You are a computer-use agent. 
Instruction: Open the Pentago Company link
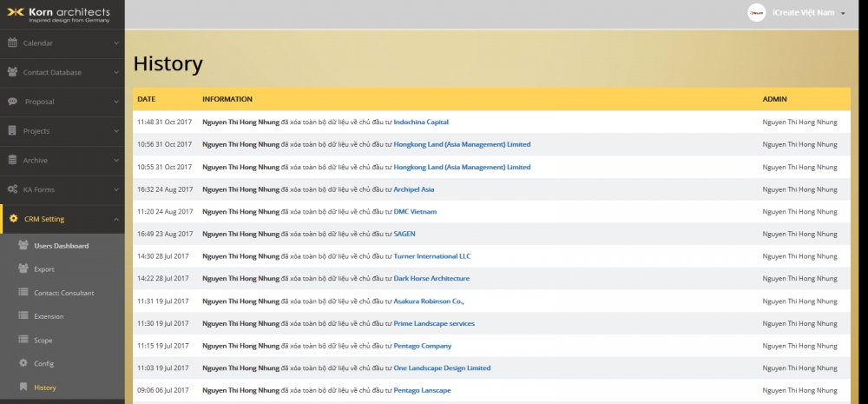pos(423,346)
